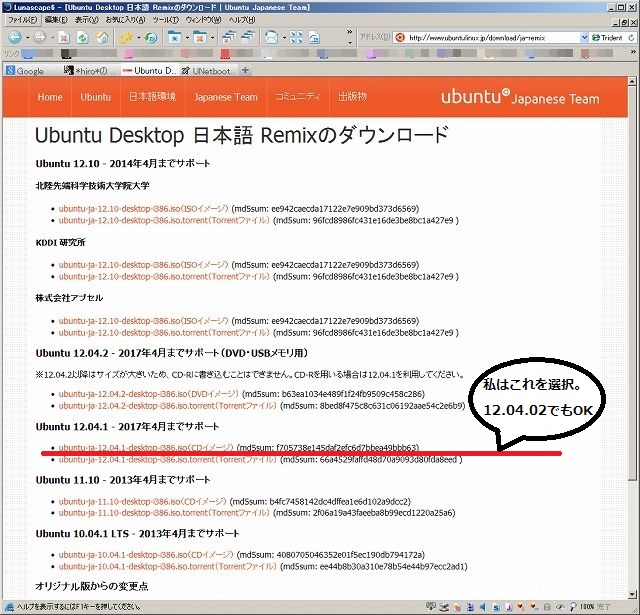
Task: Click the magnifier zoom icon in status bar
Action: [x=573, y=607]
